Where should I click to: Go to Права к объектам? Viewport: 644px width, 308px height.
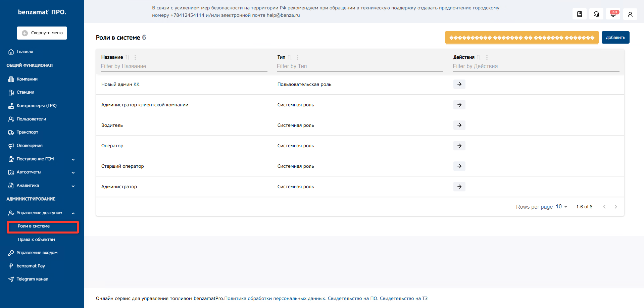36,240
